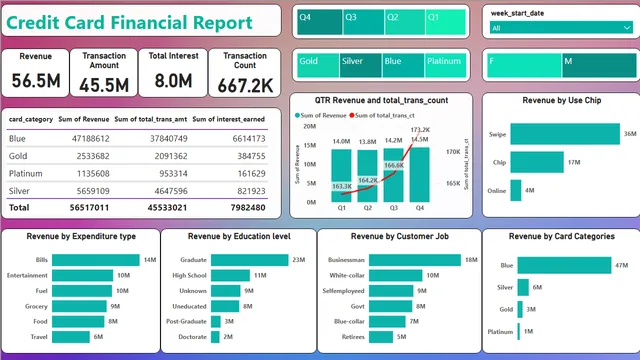Screen dimensions: 640x360
Task: Click the Q1 revenue column bar
Action: [341, 176]
